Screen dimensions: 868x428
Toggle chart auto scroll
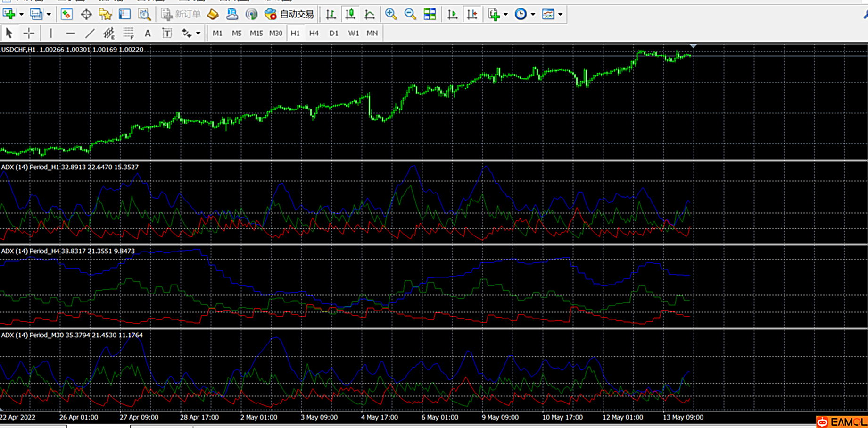[x=452, y=14]
